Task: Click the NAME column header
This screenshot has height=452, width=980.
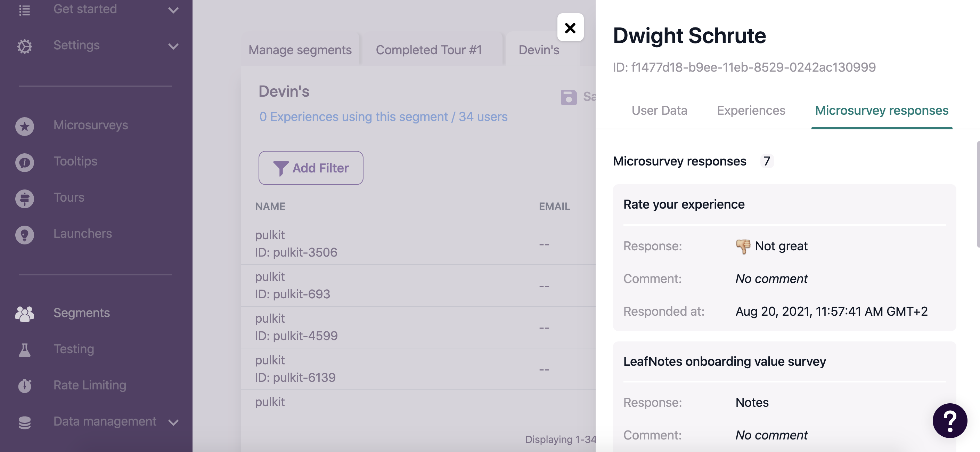Action: tap(270, 206)
